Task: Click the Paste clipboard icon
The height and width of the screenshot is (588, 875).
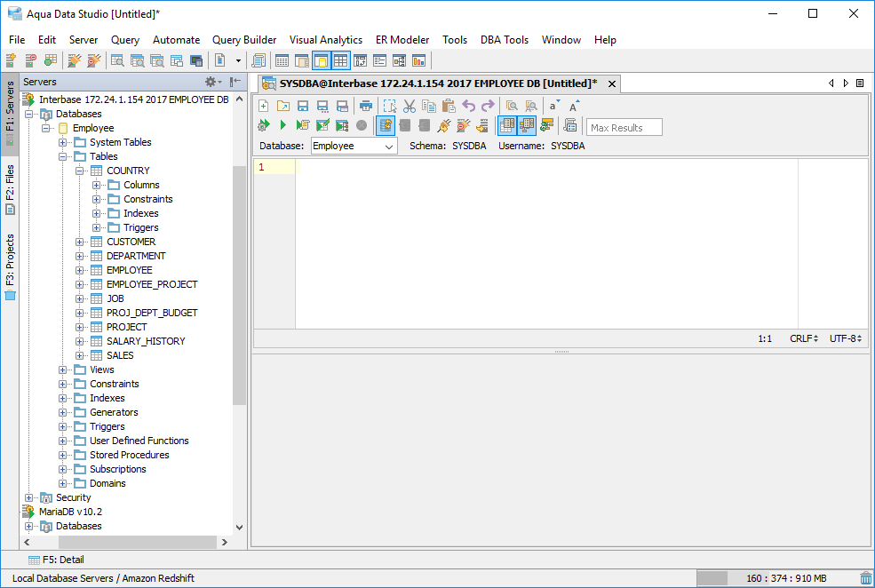Action: click(448, 106)
